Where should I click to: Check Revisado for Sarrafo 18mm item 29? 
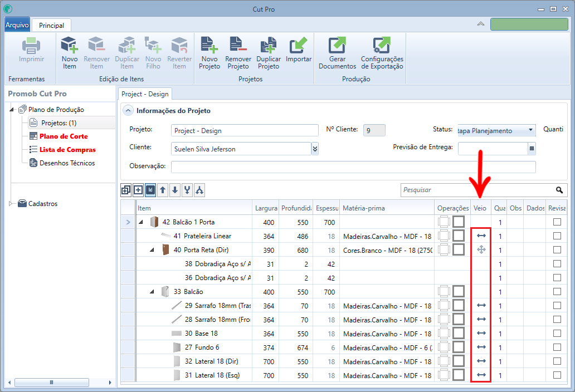coord(557,306)
